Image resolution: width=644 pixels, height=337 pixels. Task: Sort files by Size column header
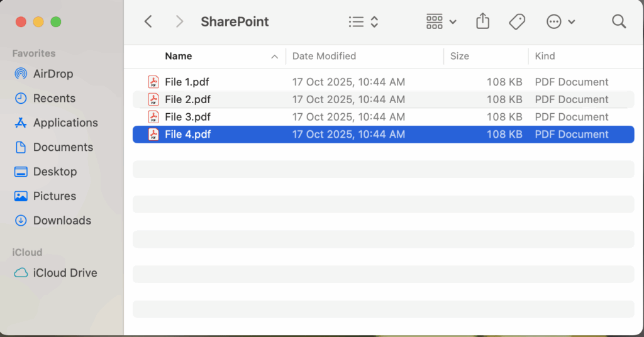(x=460, y=56)
